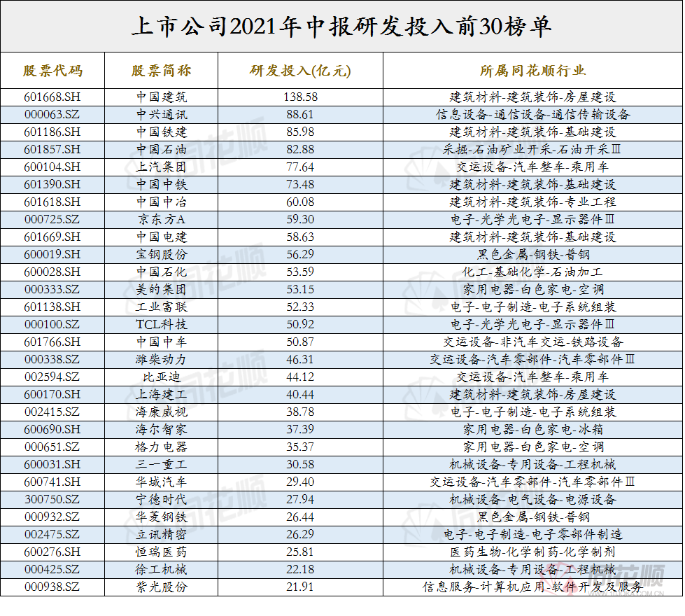The width and height of the screenshot is (685, 616).
Task: Click industry 化工-基础化学-石油加工
Action: pyautogui.click(x=532, y=272)
